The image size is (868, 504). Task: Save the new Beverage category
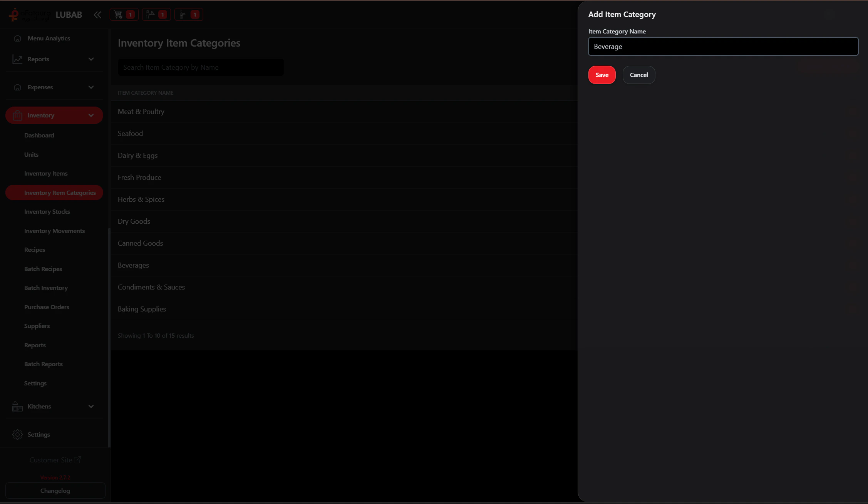(602, 75)
